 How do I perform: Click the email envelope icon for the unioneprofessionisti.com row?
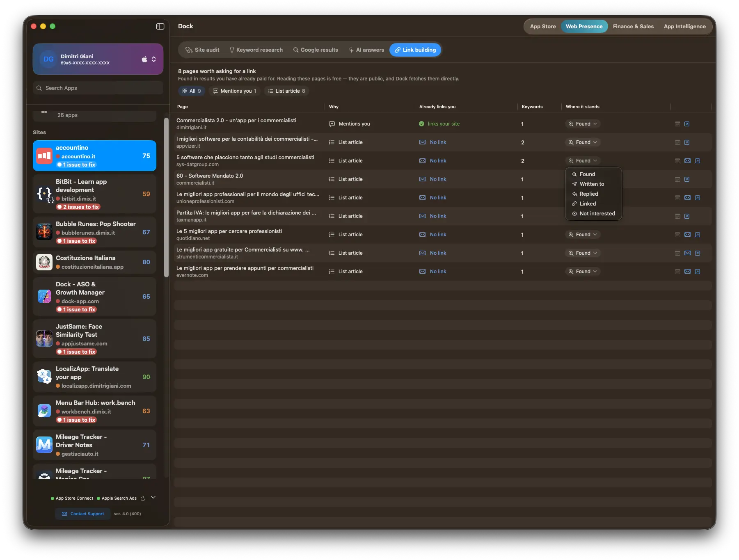coord(688,198)
